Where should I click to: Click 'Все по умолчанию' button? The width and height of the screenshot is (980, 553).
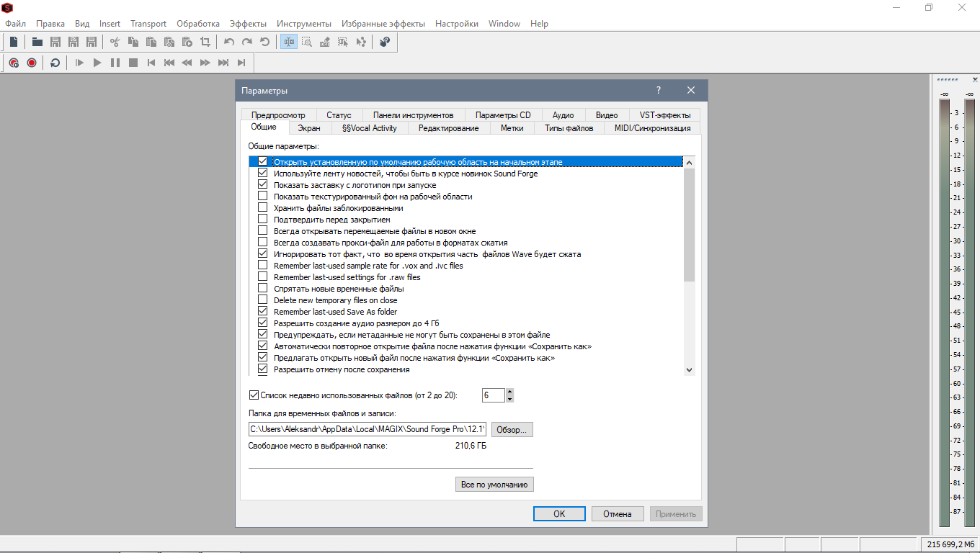coord(494,485)
